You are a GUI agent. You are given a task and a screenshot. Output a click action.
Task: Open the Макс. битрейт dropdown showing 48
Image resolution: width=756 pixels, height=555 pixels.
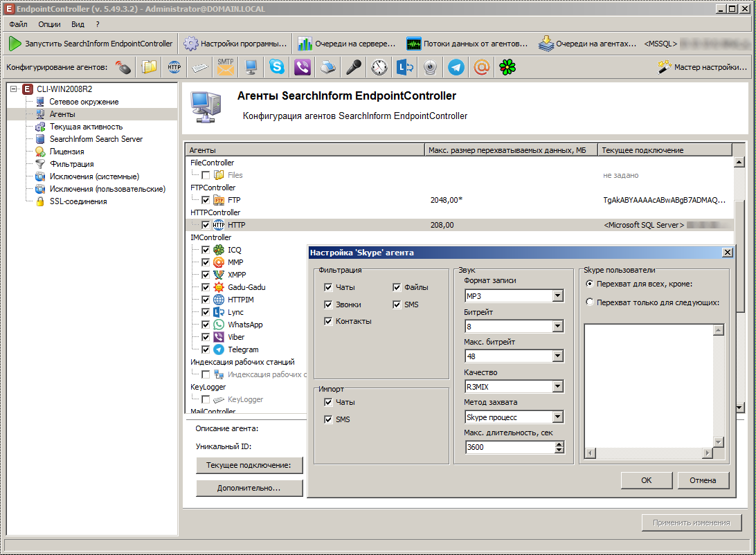558,356
